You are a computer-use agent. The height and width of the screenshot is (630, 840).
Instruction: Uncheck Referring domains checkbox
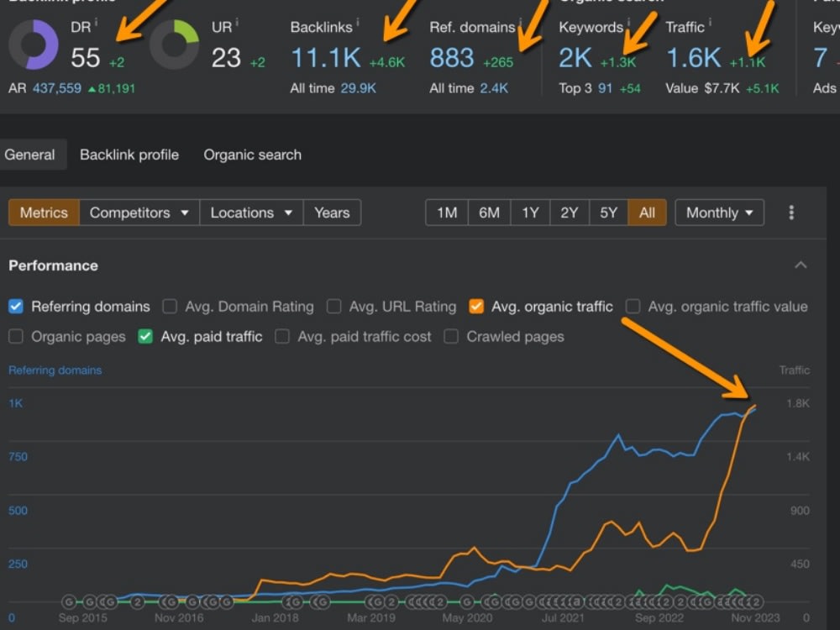tap(16, 307)
